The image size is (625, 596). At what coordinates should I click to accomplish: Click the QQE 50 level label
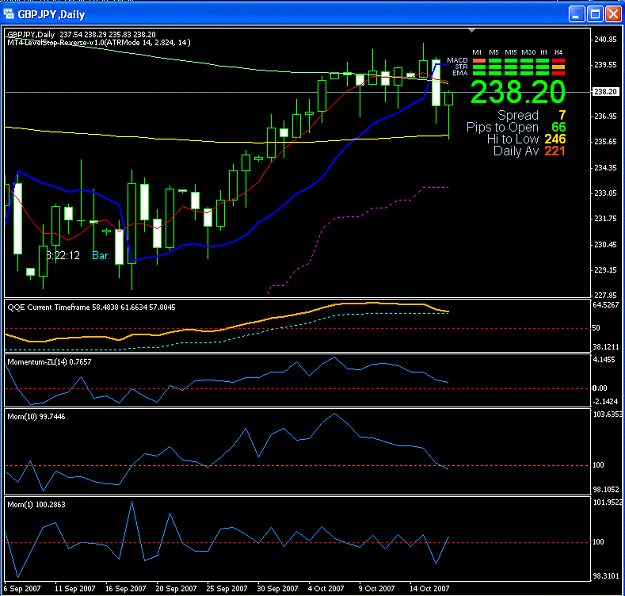596,328
